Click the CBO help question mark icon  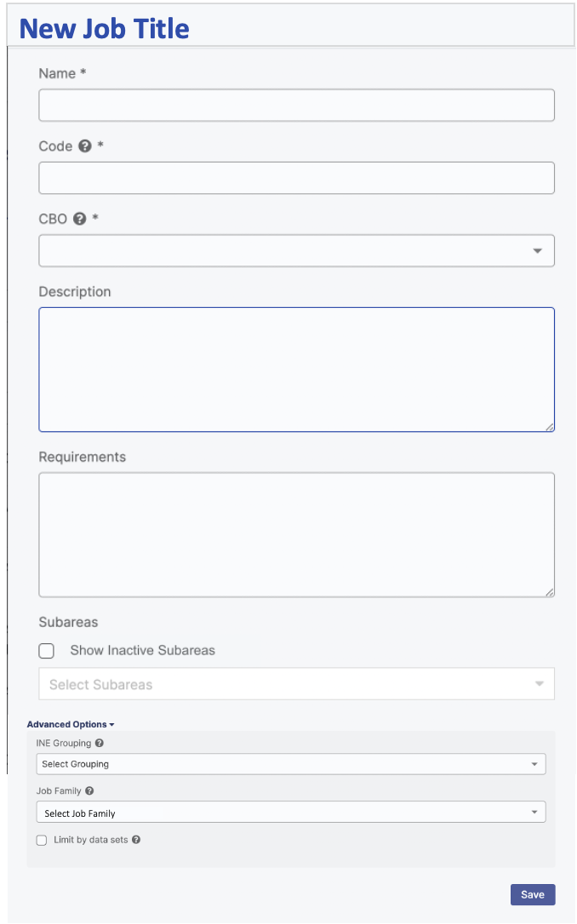[80, 219]
